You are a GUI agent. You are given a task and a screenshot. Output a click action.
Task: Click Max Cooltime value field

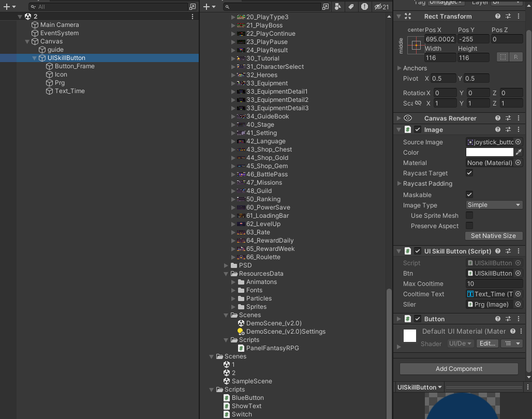coord(494,283)
